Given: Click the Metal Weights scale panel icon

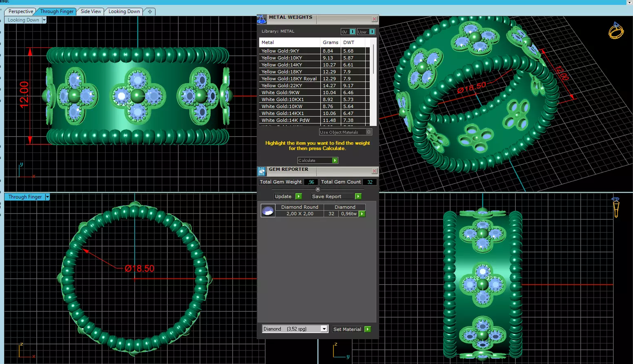Looking at the screenshot, I should [261, 19].
